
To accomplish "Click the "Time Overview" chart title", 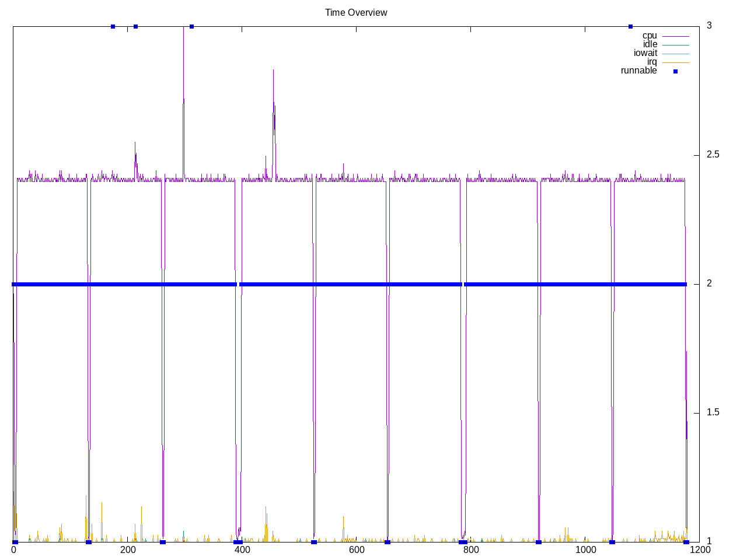I will [356, 12].
